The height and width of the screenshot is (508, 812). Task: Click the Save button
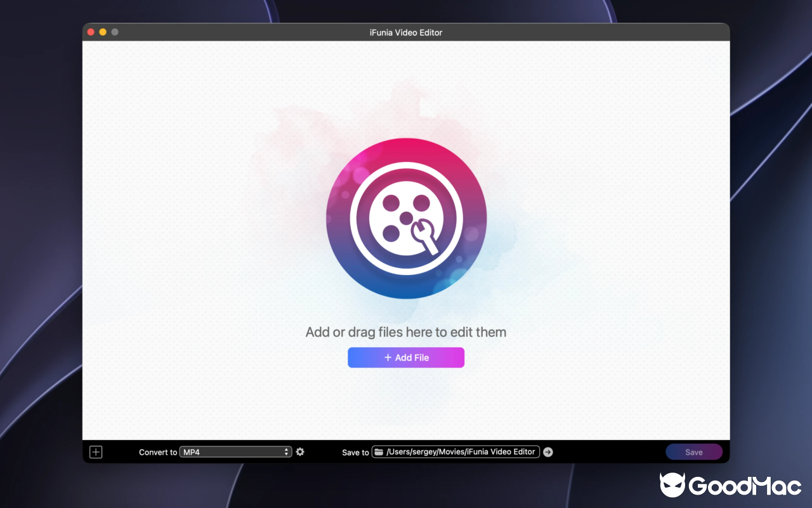[694, 452]
